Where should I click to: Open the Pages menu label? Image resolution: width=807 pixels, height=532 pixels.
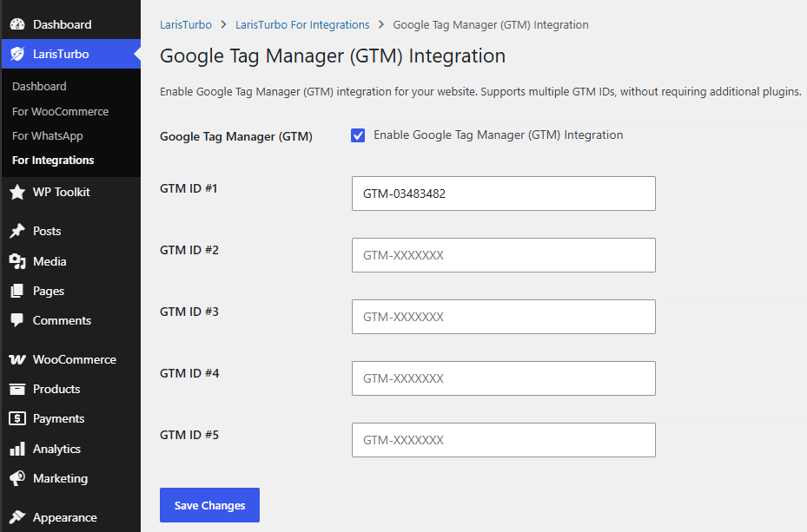pos(49,291)
